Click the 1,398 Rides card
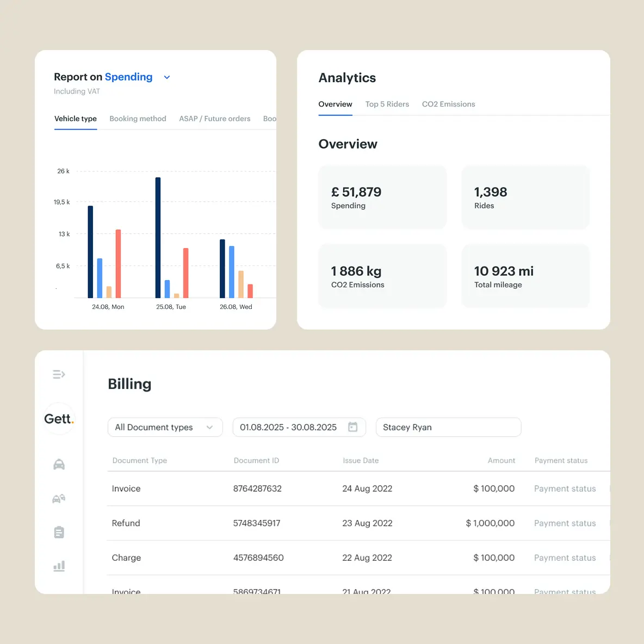 [x=525, y=197]
